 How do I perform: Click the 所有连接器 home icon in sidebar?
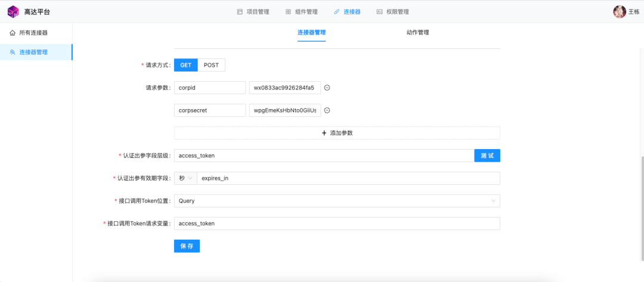click(13, 33)
